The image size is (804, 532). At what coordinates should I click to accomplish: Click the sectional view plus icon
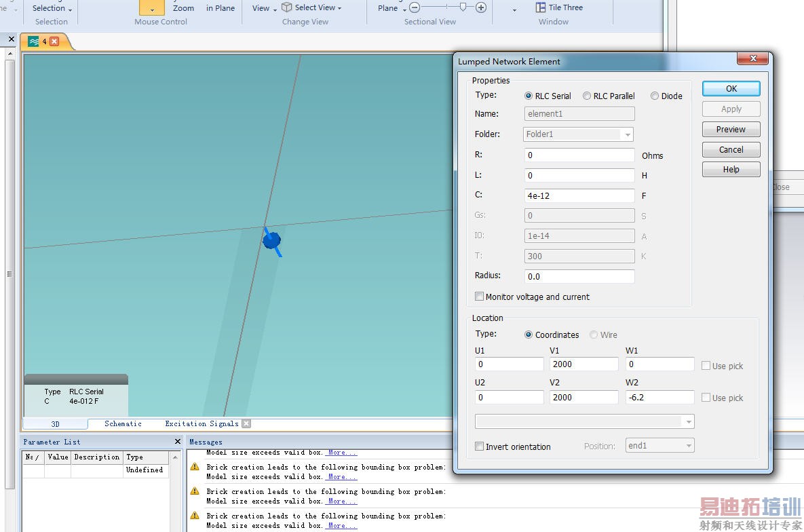(481, 7)
